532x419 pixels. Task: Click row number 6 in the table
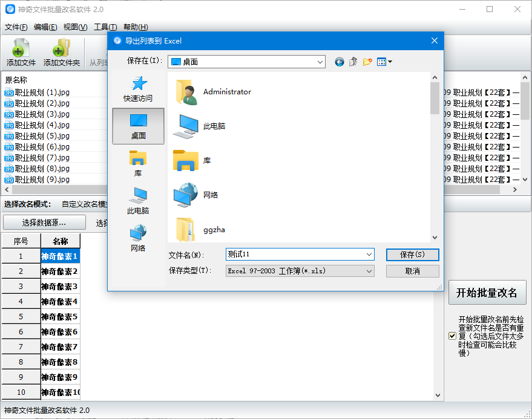21,331
